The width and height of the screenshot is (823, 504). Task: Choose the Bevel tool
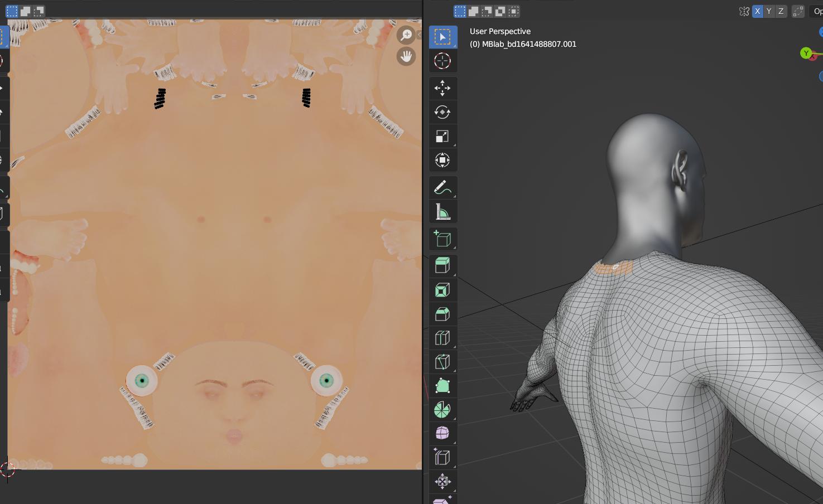click(442, 314)
